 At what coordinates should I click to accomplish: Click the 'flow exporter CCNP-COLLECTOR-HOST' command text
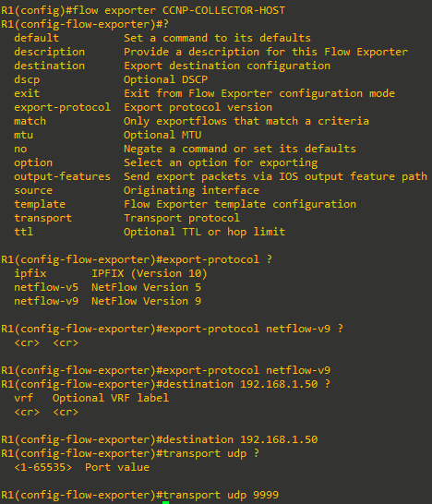[x=178, y=10]
